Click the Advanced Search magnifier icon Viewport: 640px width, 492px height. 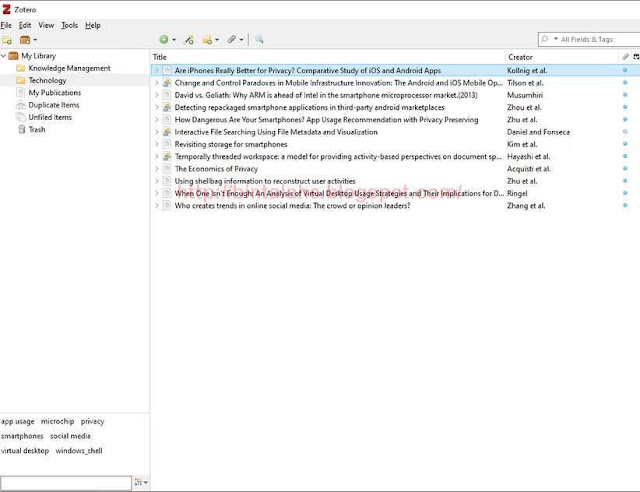(259, 40)
